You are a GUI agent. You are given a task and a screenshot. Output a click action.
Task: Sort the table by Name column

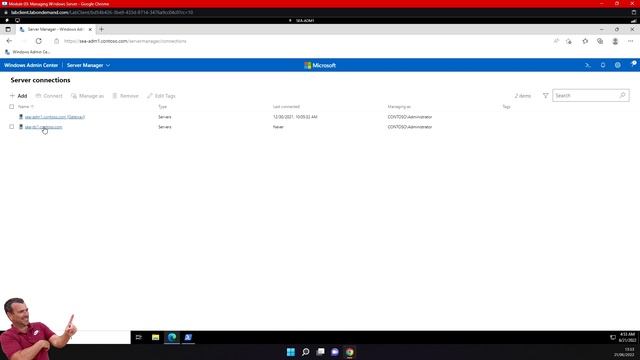click(x=25, y=107)
